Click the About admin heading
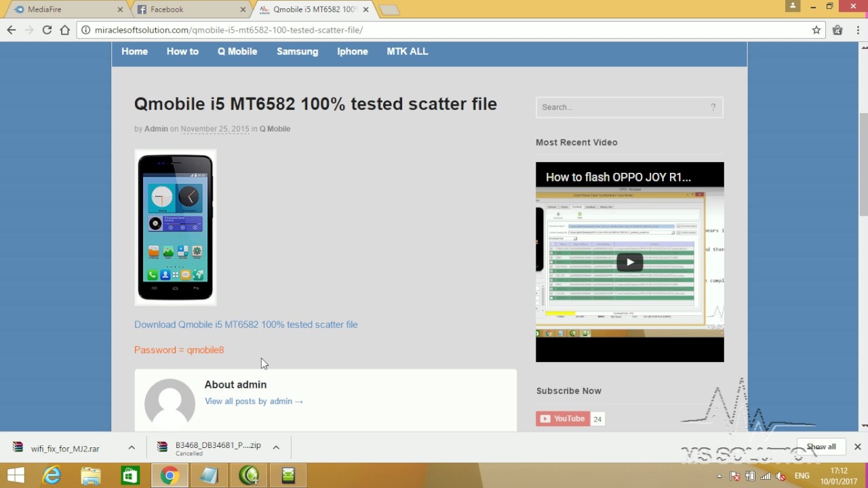Image resolution: width=868 pixels, height=488 pixels. (235, 384)
